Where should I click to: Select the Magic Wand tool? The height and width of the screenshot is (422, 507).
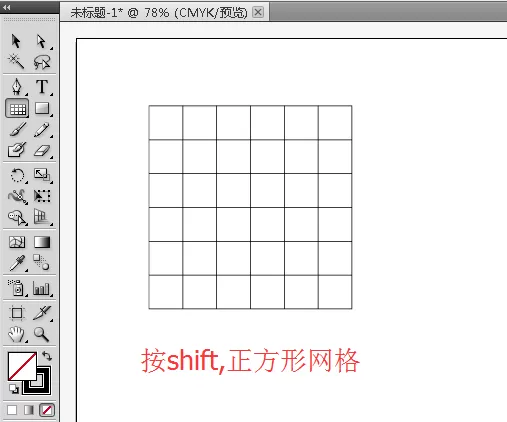pos(16,61)
